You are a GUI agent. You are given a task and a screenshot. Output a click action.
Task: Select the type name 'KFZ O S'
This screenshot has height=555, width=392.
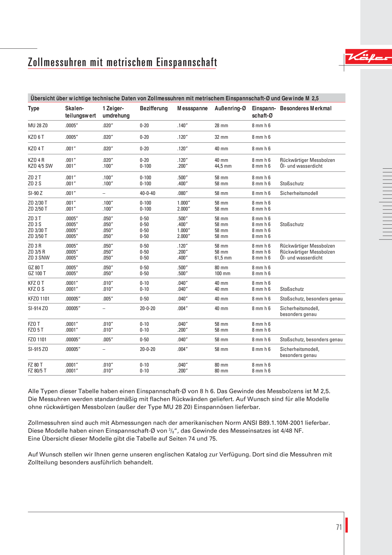tap(36, 289)
